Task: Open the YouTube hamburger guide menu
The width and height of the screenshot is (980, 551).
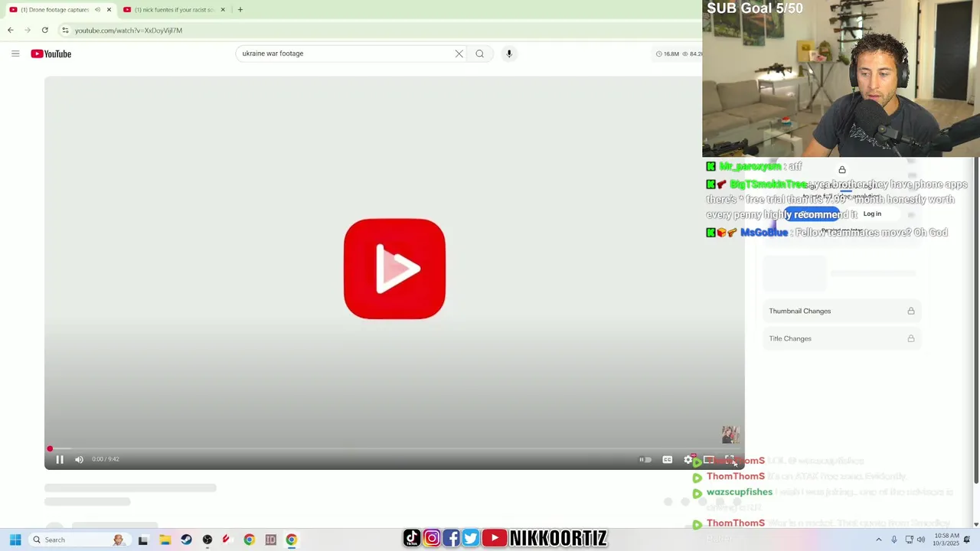Action: [x=15, y=54]
